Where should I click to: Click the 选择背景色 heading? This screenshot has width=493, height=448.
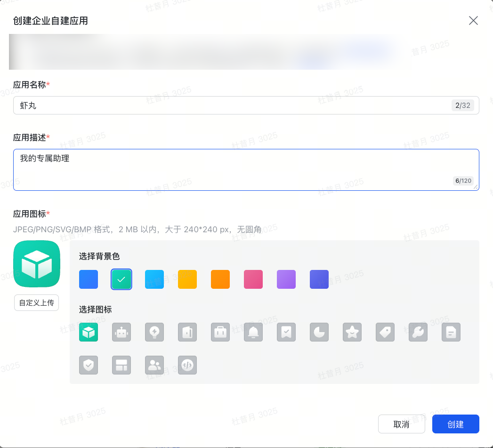point(99,256)
